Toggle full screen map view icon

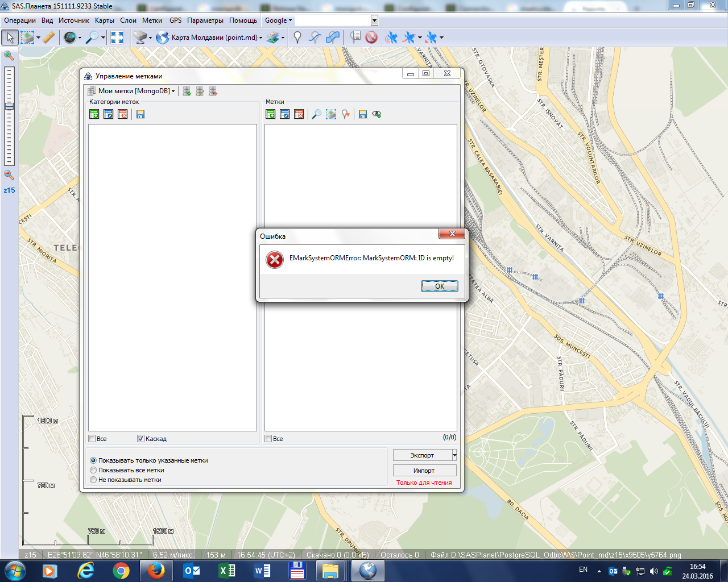(117, 38)
